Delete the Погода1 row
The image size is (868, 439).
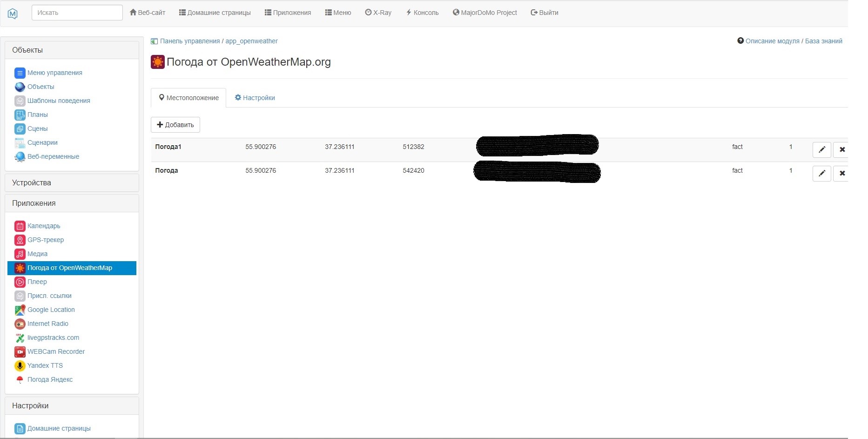point(841,149)
